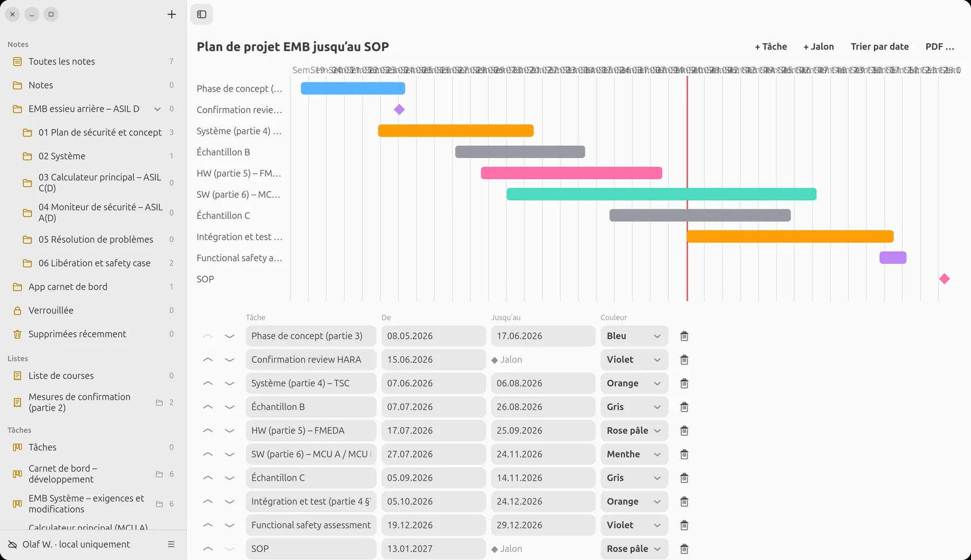Open 06 Libération et safety case folder
Image resolution: width=971 pixels, height=560 pixels.
click(x=93, y=263)
